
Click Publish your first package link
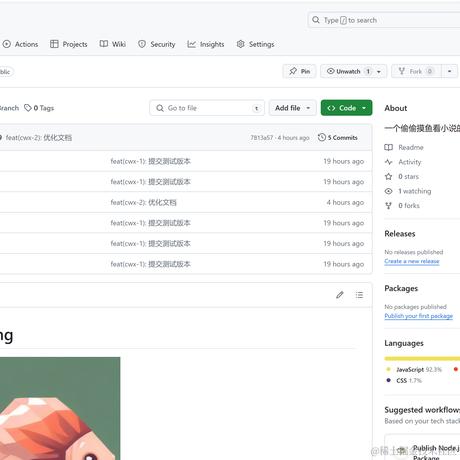[x=419, y=316]
